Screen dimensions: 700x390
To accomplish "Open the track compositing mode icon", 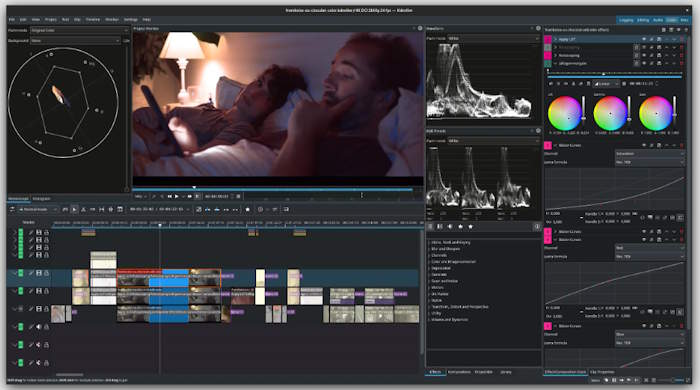I will click(x=12, y=209).
